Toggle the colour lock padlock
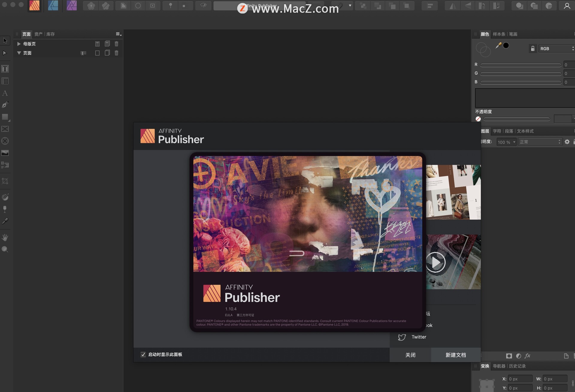The height and width of the screenshot is (392, 575). 532,48
